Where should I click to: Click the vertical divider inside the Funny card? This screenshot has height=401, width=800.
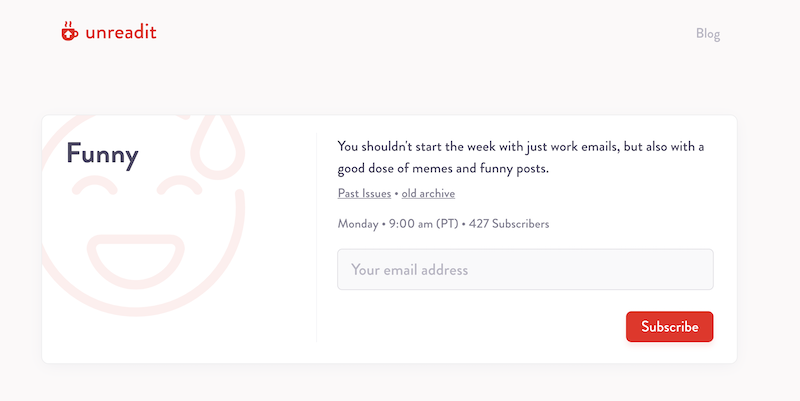316,240
